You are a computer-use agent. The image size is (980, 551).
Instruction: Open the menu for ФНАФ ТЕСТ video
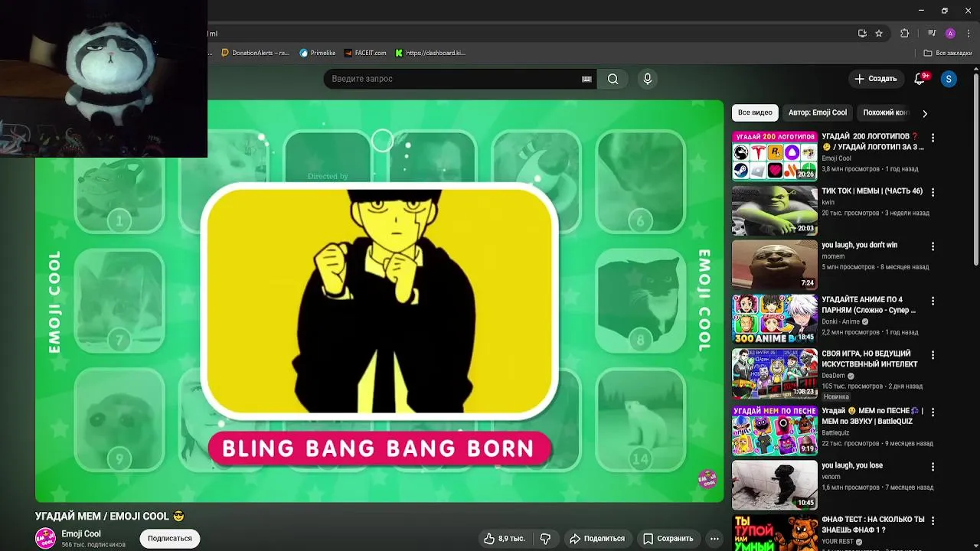click(933, 520)
